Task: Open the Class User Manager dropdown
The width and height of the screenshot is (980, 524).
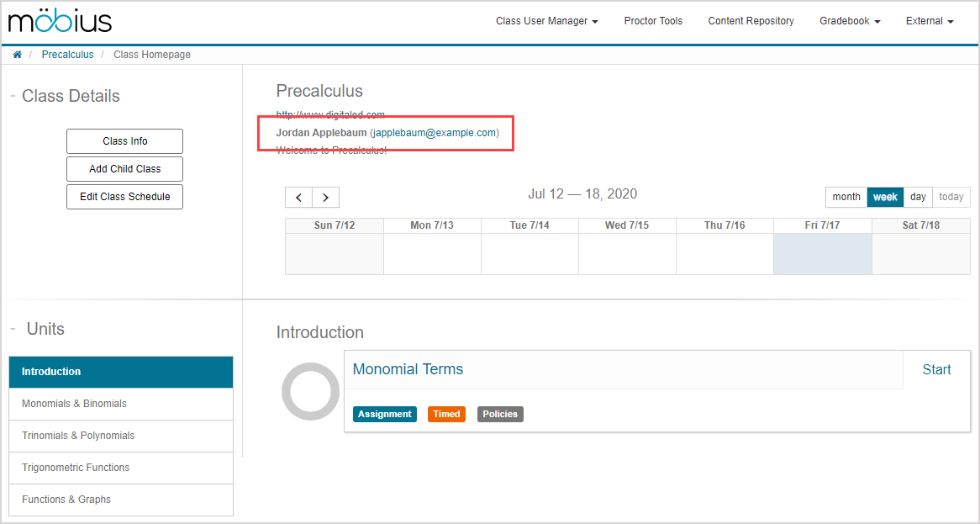Action: coord(546,21)
